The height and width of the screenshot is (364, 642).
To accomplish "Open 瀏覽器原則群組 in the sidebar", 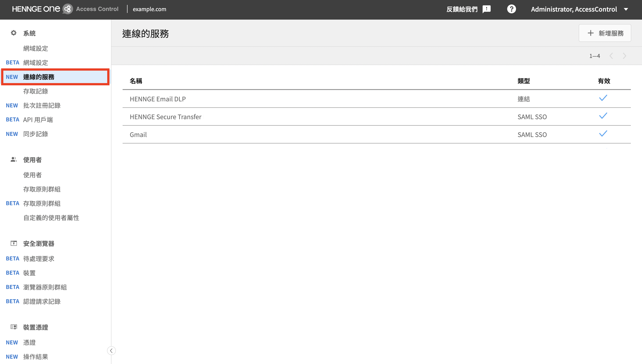I will (x=45, y=287).
